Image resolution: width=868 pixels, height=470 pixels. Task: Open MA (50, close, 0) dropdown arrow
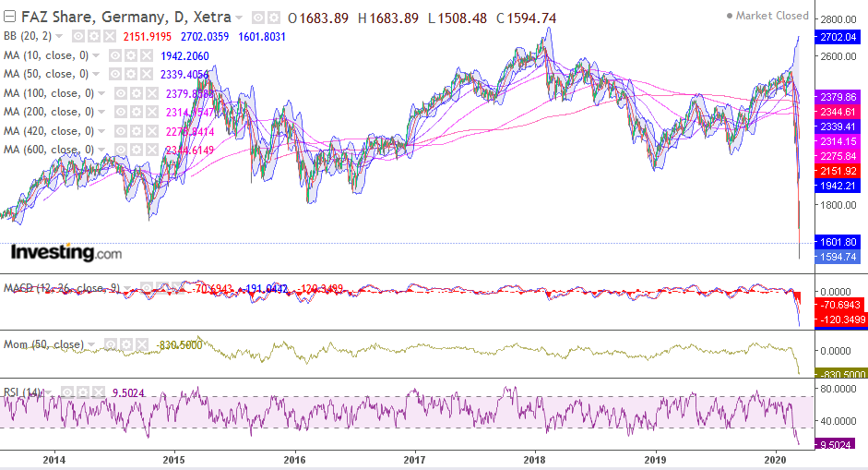pos(96,74)
